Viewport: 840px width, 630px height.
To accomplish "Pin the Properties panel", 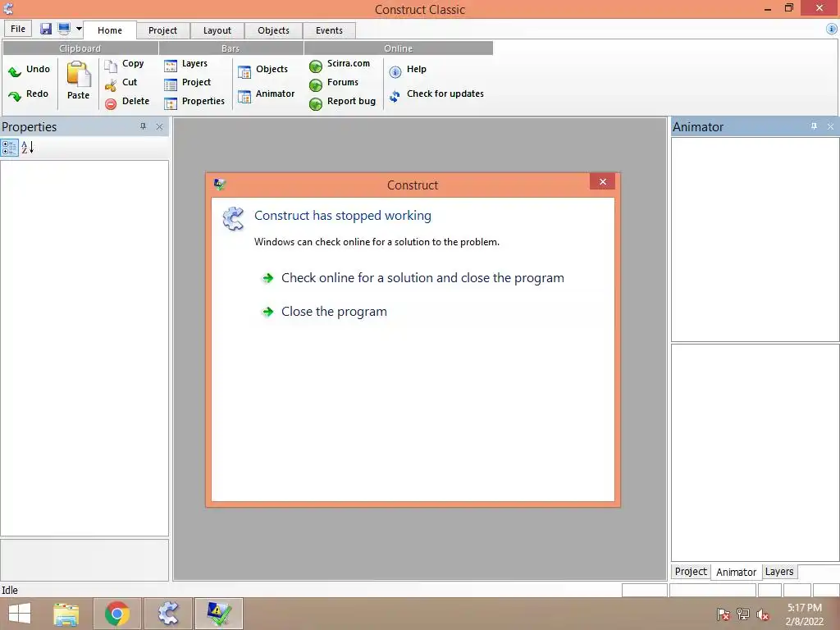I will pyautogui.click(x=143, y=126).
